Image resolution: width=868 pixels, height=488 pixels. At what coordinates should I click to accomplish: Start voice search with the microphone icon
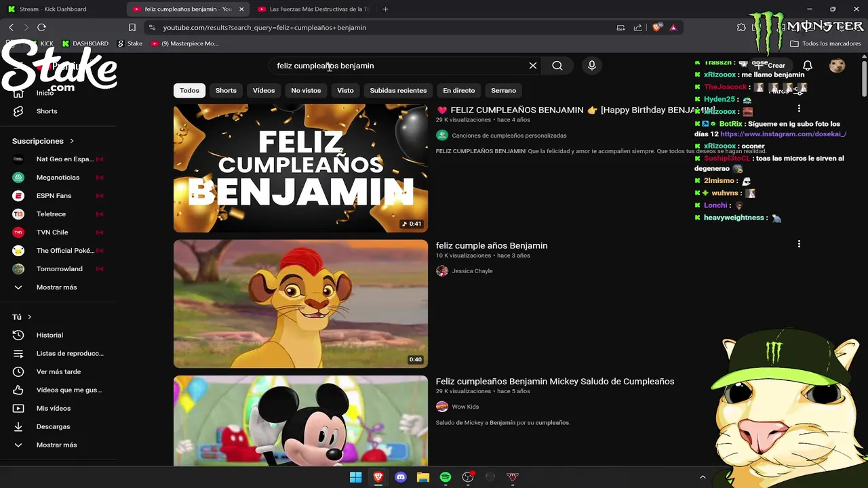coord(592,66)
